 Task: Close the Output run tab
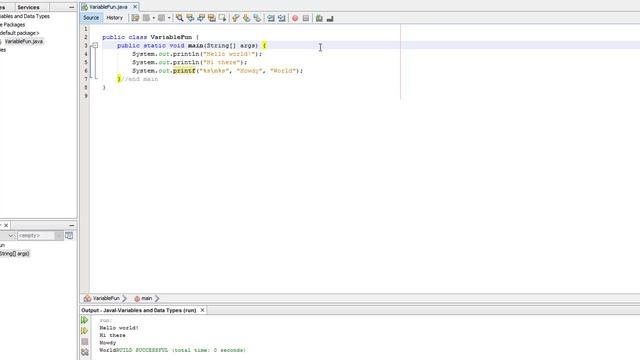point(202,310)
